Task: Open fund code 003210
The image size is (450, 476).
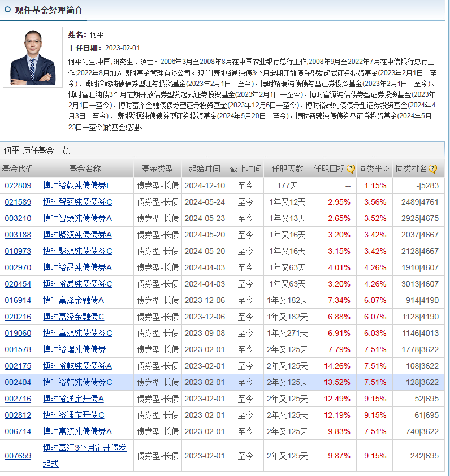Action: (x=18, y=218)
